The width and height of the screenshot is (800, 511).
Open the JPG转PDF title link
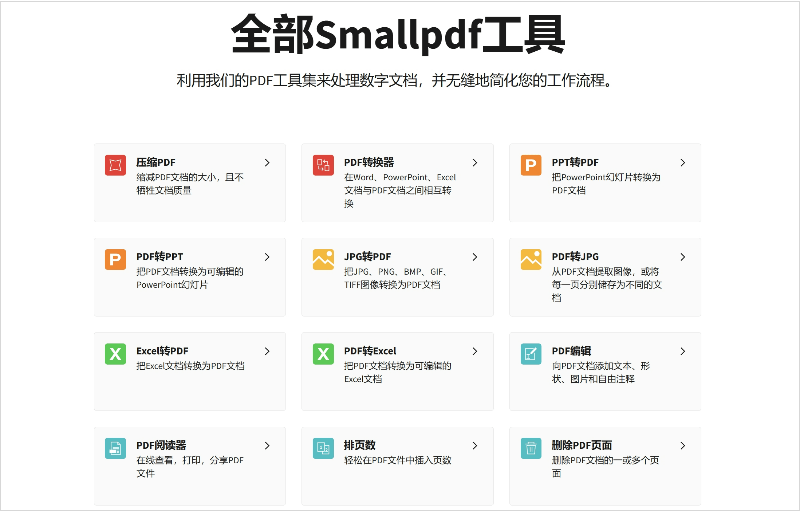click(x=367, y=257)
